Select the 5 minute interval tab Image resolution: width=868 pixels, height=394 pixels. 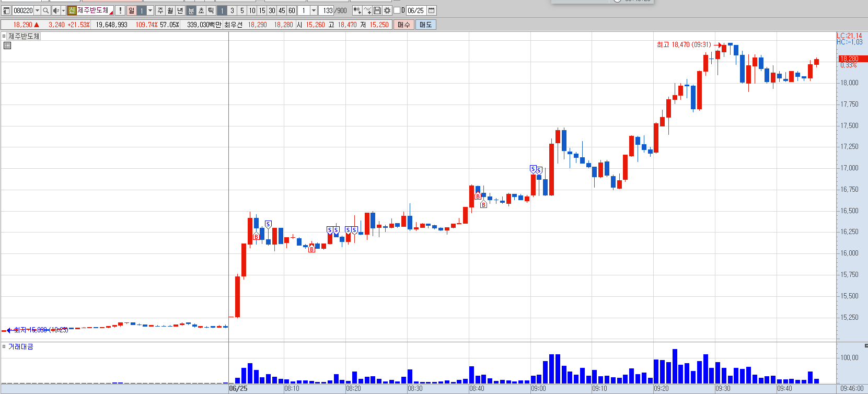click(x=242, y=10)
